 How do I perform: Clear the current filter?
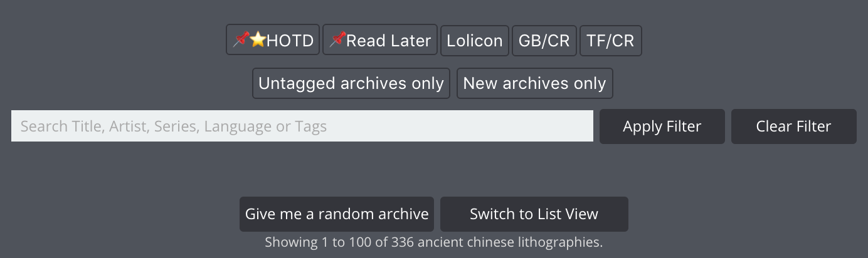tap(794, 126)
